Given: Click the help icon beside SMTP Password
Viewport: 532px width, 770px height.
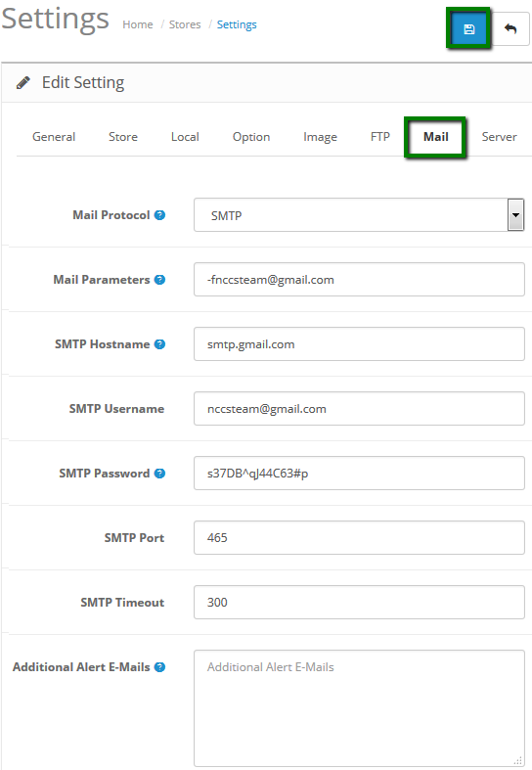Looking at the screenshot, I should (x=159, y=474).
